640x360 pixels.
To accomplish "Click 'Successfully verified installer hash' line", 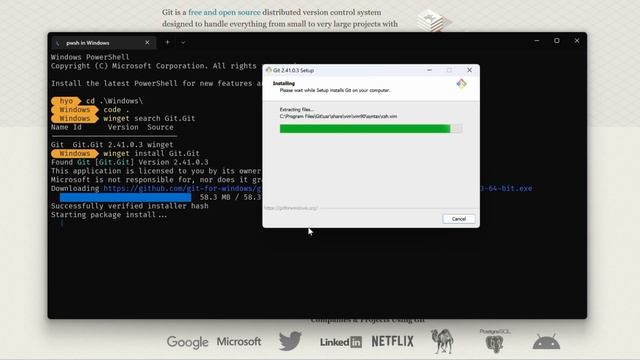I will click(130, 206).
